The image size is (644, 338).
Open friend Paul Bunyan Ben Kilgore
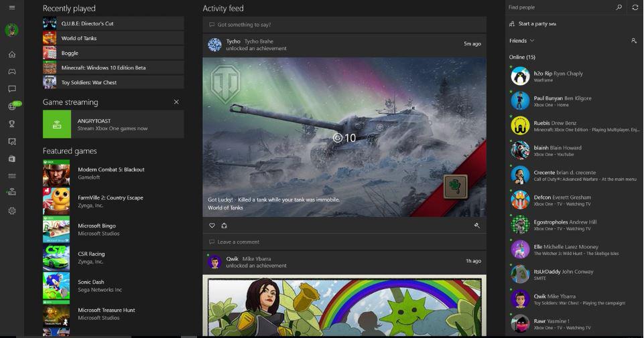coord(574,101)
